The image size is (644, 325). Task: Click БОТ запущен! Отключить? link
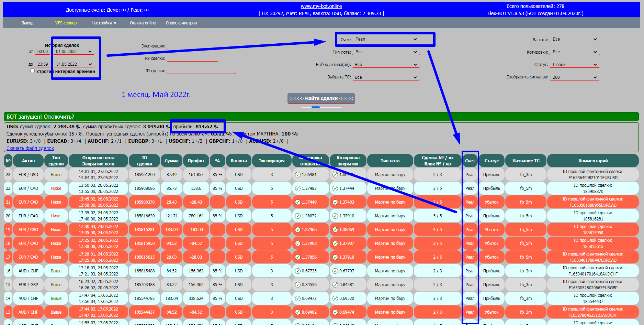pyautogui.click(x=40, y=117)
